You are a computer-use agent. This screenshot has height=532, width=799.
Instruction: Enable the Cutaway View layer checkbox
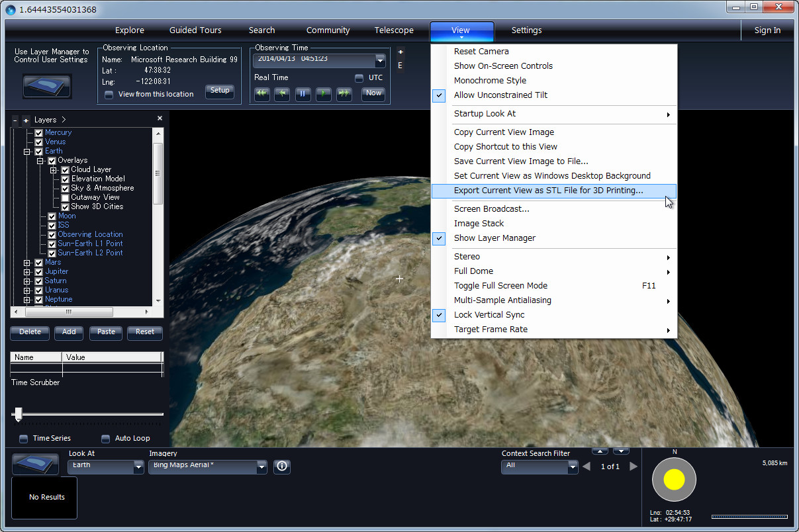[x=65, y=197]
